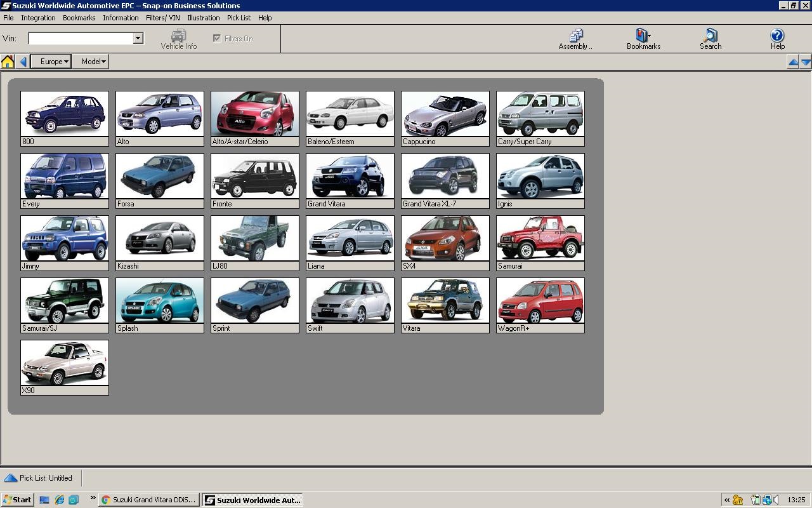Open the Europe region dropdown
This screenshot has height=508, width=812.
(x=51, y=62)
